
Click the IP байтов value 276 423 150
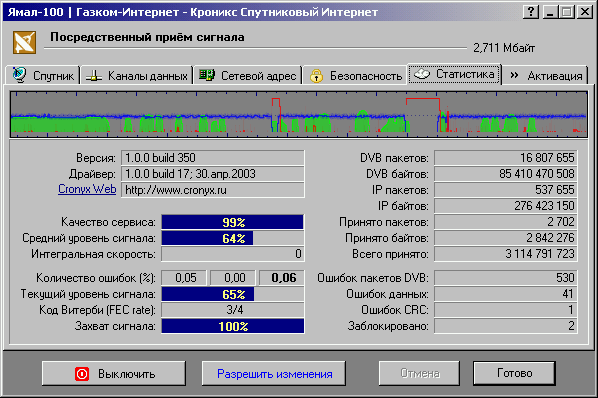tap(506, 206)
